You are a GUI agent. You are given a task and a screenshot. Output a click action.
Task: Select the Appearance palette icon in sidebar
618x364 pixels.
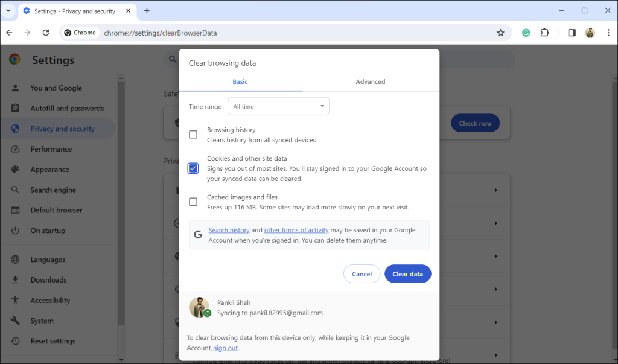[x=14, y=169]
